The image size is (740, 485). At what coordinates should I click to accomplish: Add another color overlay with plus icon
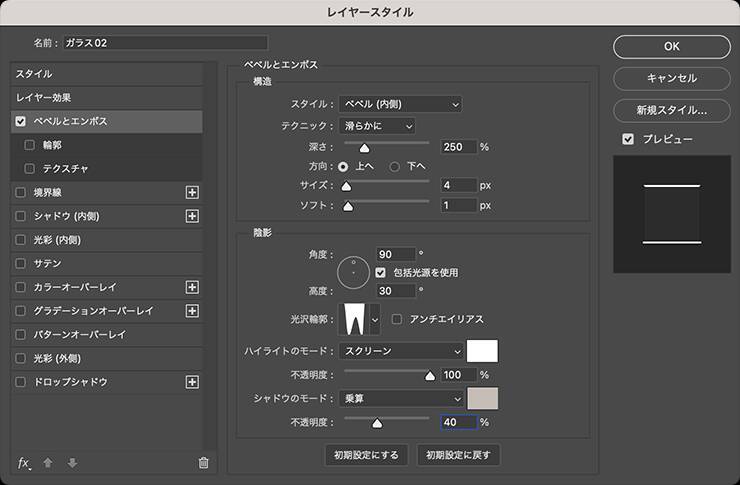tap(193, 287)
